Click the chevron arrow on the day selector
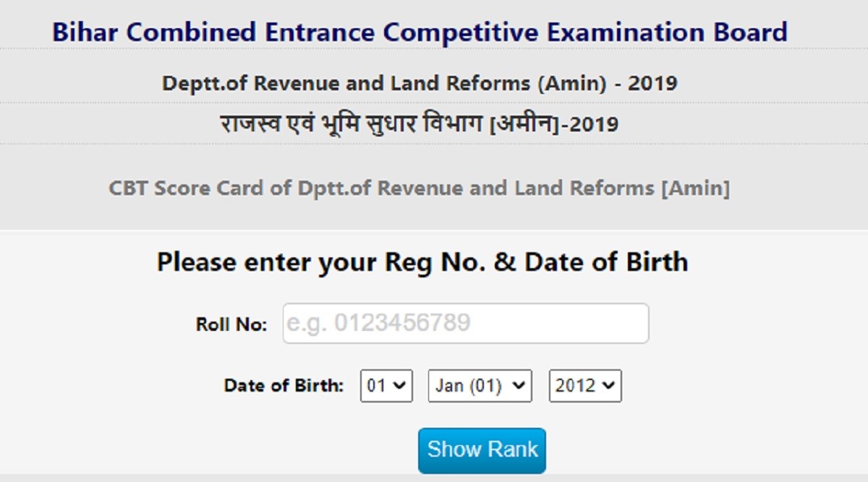Screen dimensions: 868x482 click(399, 386)
